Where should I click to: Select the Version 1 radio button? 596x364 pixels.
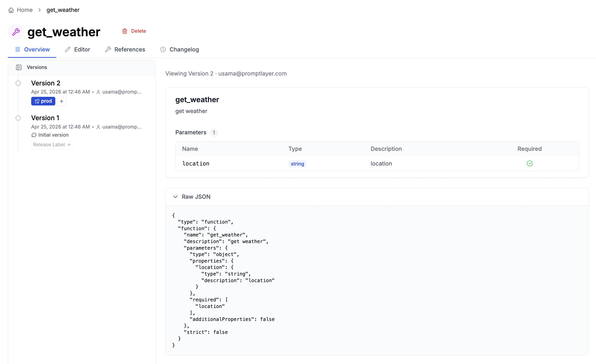pos(18,118)
